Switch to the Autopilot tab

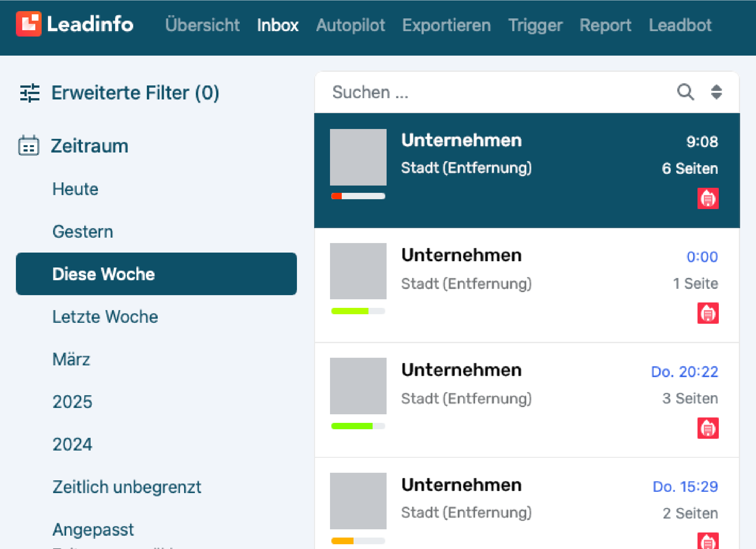(x=350, y=25)
